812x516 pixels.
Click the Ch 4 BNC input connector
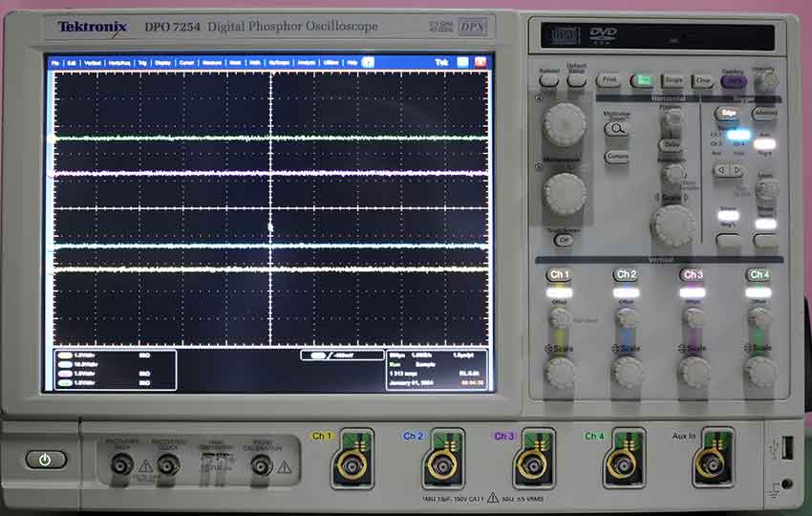pos(624,465)
